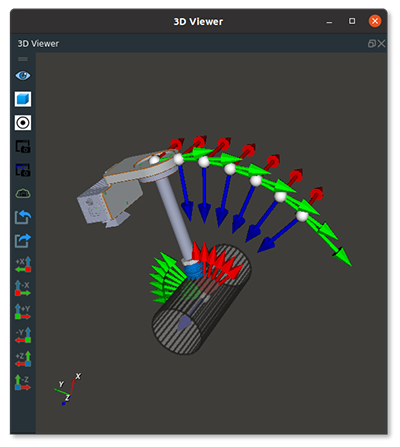Set camera to +Z view

[x=23, y=359]
